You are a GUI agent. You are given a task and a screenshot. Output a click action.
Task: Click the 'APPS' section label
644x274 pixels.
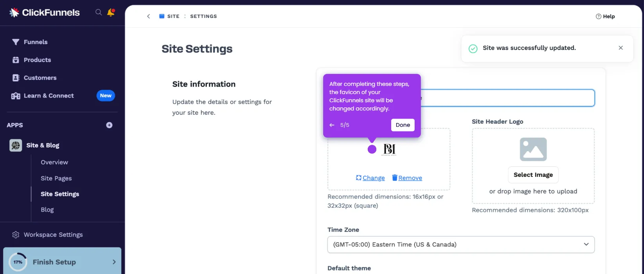click(x=15, y=125)
